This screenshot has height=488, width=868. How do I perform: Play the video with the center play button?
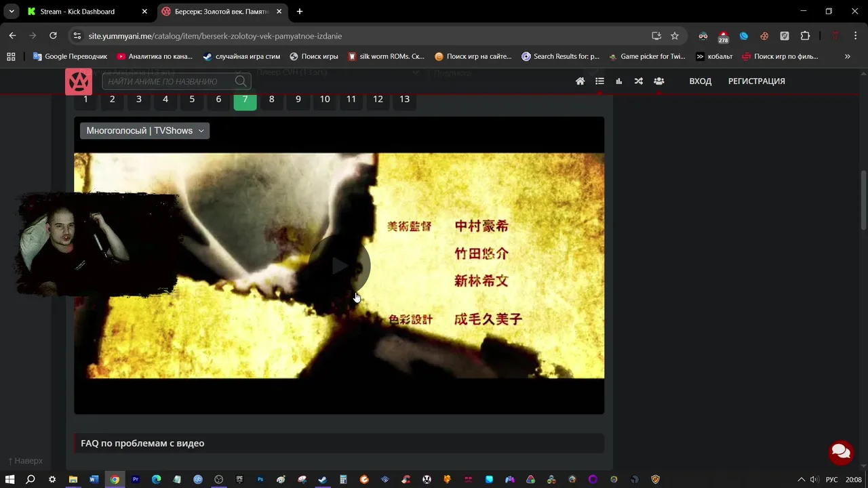click(339, 266)
